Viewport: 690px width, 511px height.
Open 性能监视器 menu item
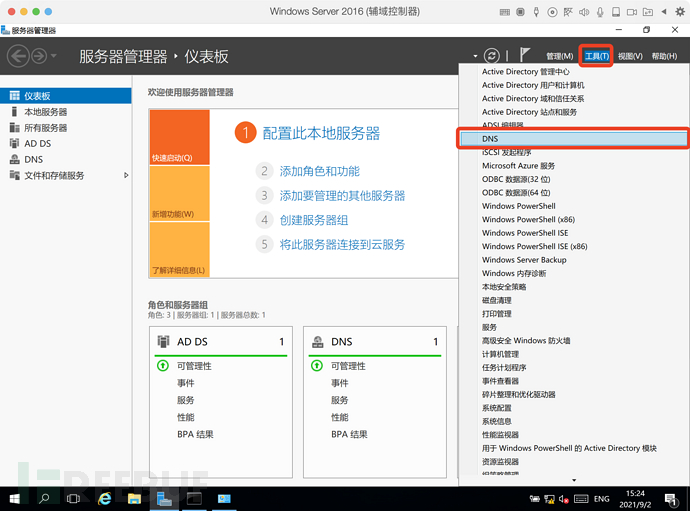coord(500,435)
